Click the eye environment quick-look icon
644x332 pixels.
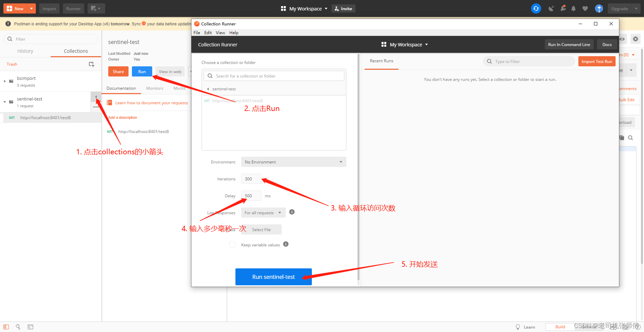pos(622,39)
